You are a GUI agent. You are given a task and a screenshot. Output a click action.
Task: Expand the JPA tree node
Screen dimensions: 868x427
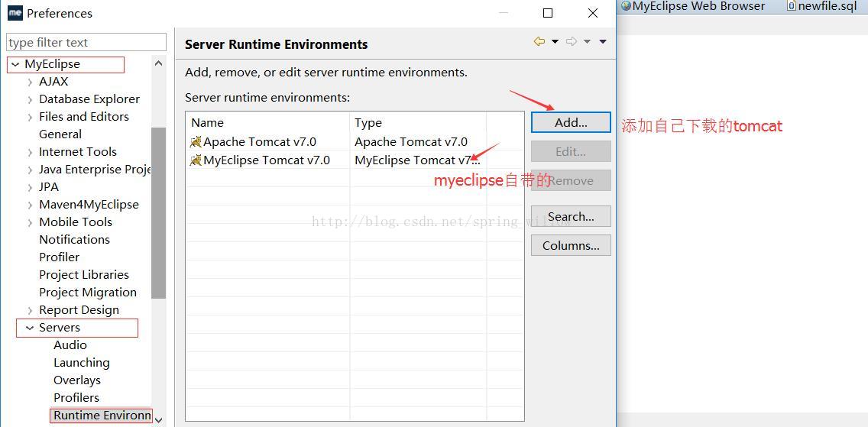pos(30,187)
